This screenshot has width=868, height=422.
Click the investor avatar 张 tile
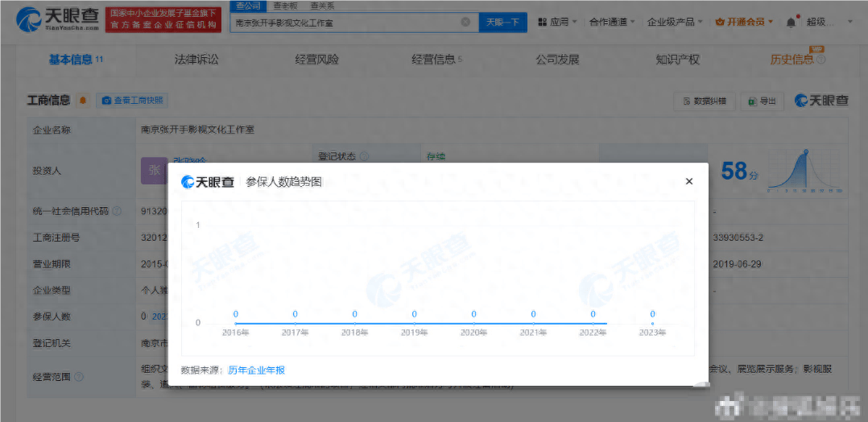(x=155, y=171)
